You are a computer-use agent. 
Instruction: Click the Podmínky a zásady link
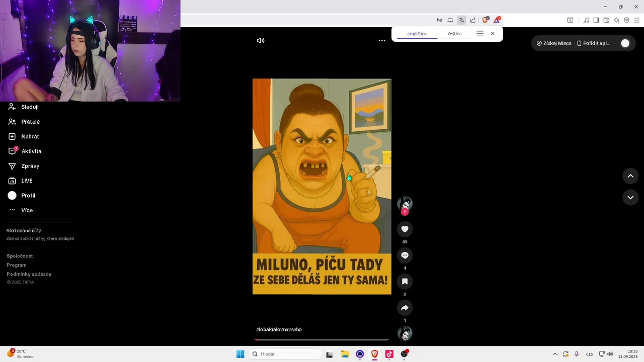pos(29,274)
